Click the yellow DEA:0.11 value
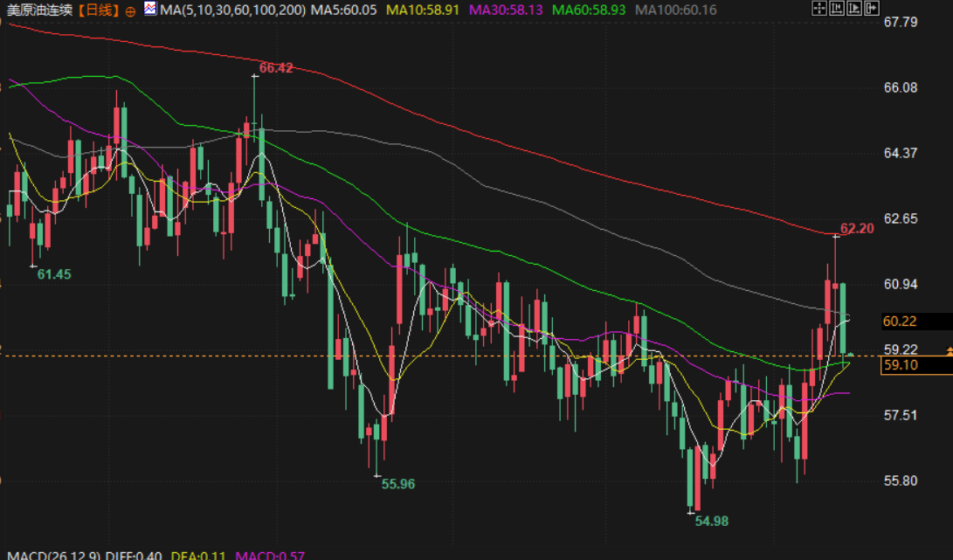953x560 pixels. [198, 555]
